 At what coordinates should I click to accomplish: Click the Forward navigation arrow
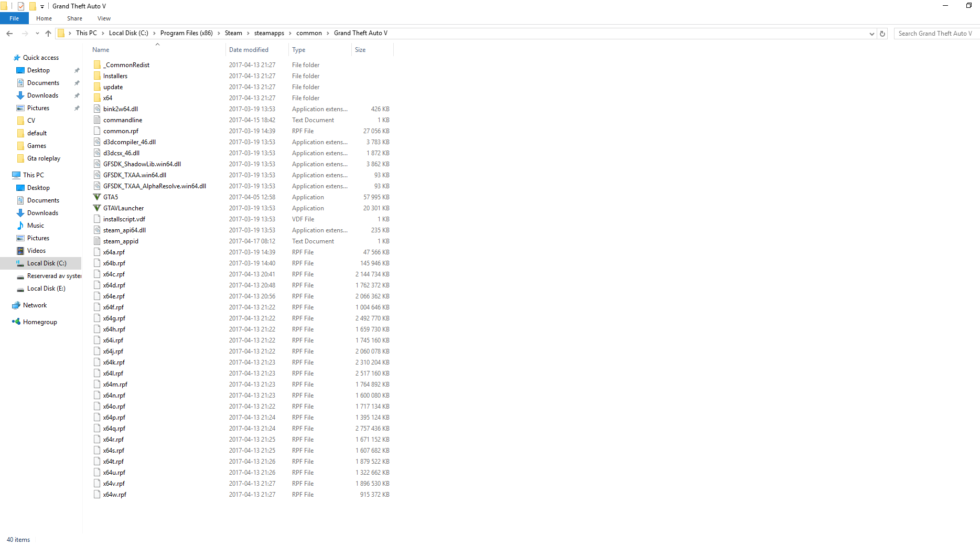25,33
